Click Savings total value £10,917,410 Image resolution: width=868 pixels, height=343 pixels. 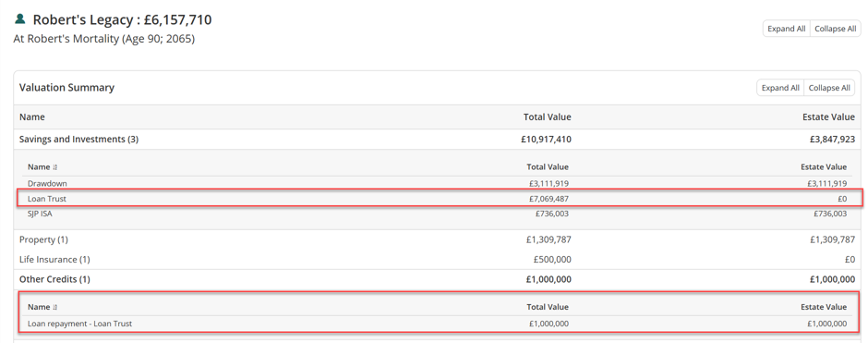click(545, 140)
